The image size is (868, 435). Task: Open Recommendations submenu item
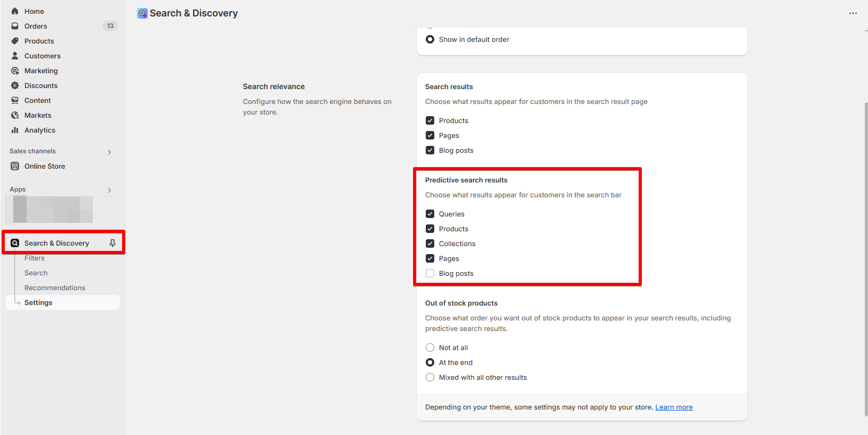(x=55, y=288)
